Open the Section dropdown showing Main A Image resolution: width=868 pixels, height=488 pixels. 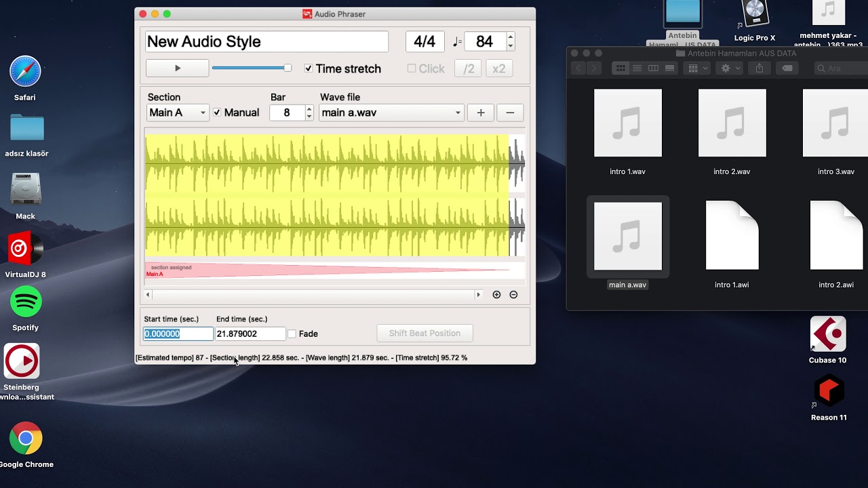coord(178,113)
